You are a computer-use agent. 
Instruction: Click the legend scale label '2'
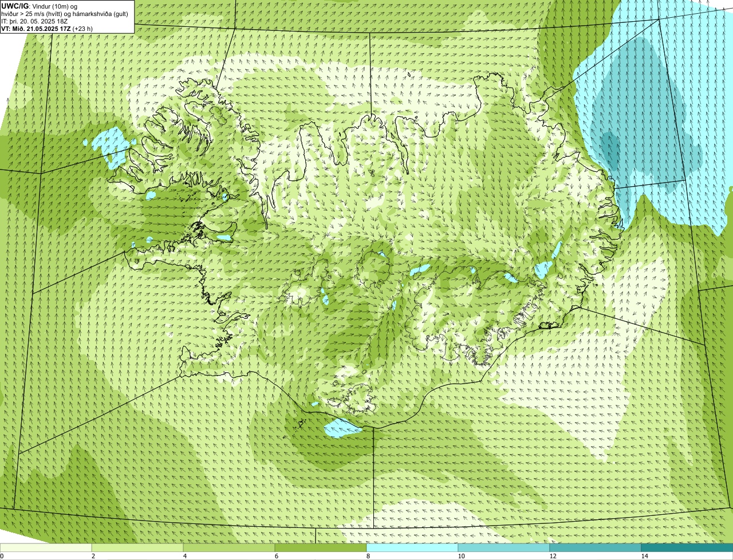(x=93, y=556)
